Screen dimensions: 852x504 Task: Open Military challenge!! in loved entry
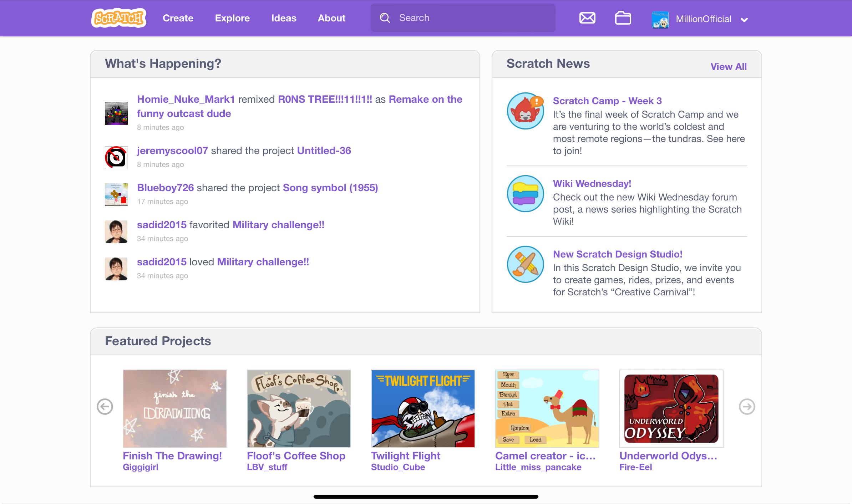coord(263,262)
